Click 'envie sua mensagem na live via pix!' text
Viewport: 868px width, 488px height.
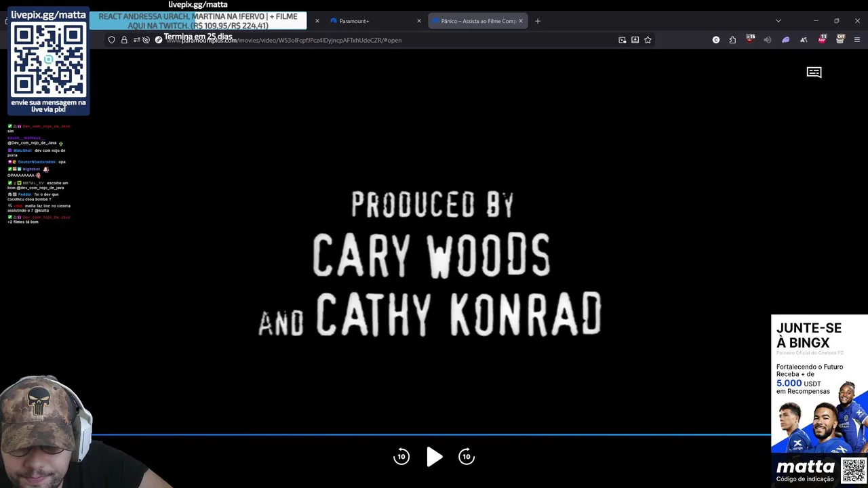48,106
